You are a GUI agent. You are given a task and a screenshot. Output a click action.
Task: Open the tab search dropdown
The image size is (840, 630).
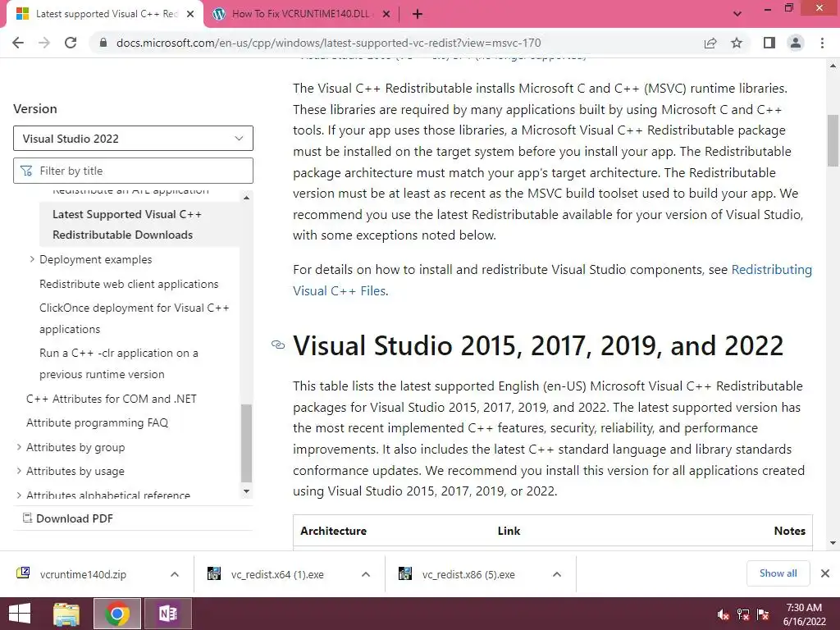click(737, 14)
